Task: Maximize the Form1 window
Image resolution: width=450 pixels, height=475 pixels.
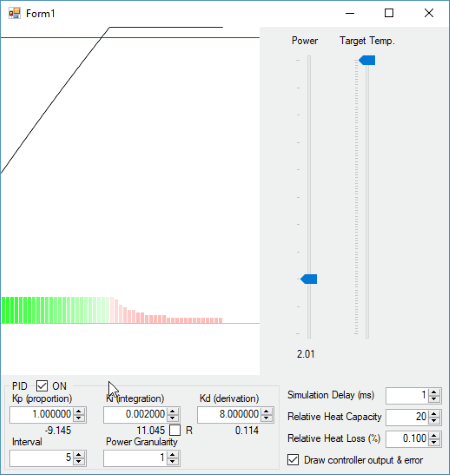Action: pyautogui.click(x=389, y=13)
